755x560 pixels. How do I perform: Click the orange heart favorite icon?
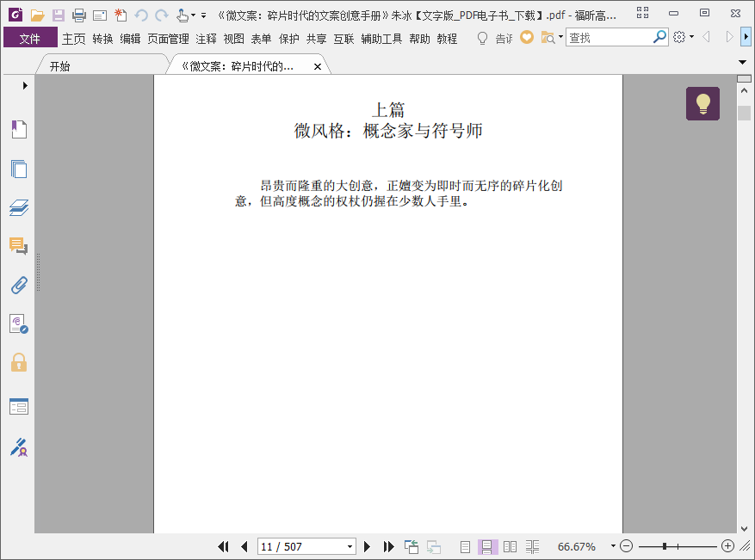[527, 37]
